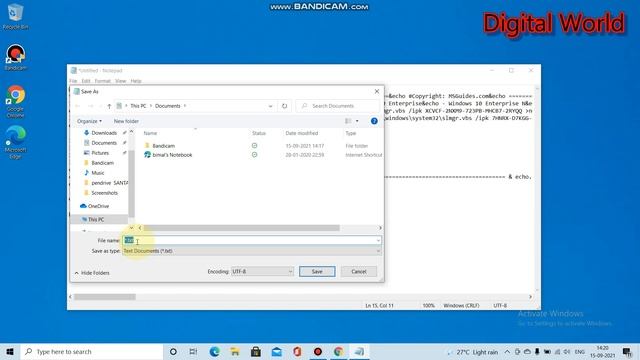
Task: Open the Encoding UTF-8 dropdown
Action: tap(262, 271)
